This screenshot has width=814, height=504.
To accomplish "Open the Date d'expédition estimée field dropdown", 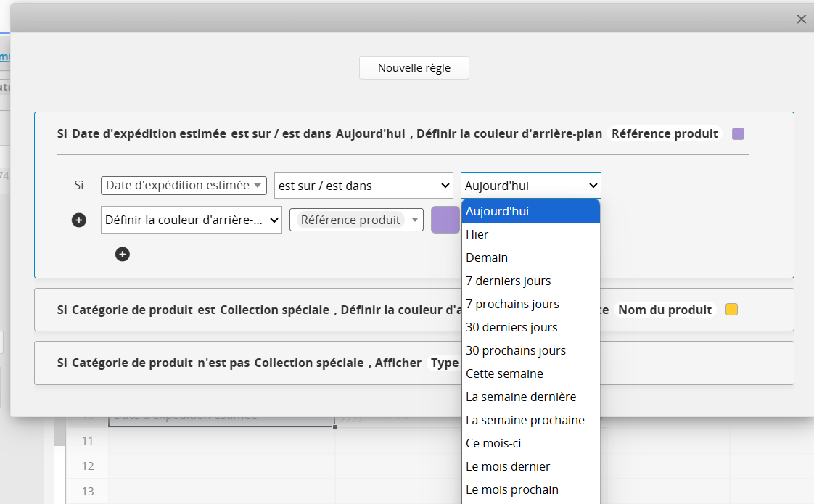I will [x=184, y=186].
